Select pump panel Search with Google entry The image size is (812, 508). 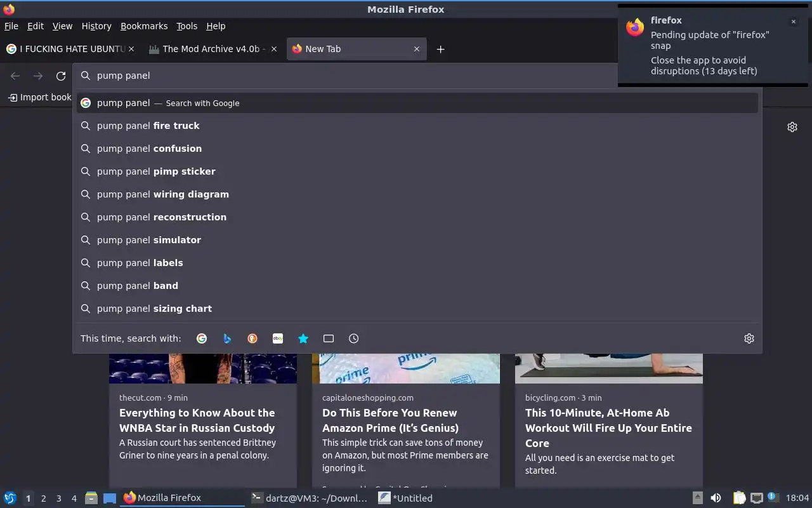point(417,103)
